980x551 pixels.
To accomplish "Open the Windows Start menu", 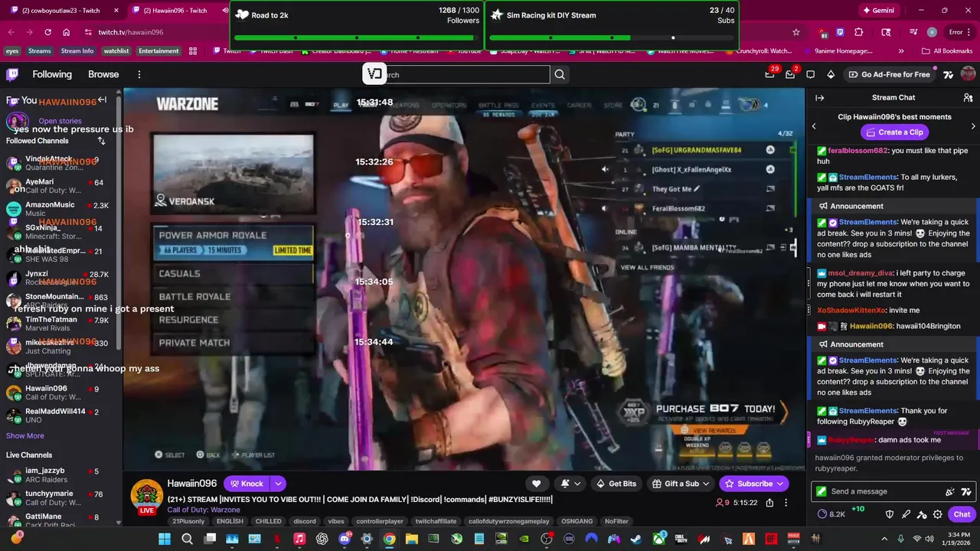I will click(165, 539).
